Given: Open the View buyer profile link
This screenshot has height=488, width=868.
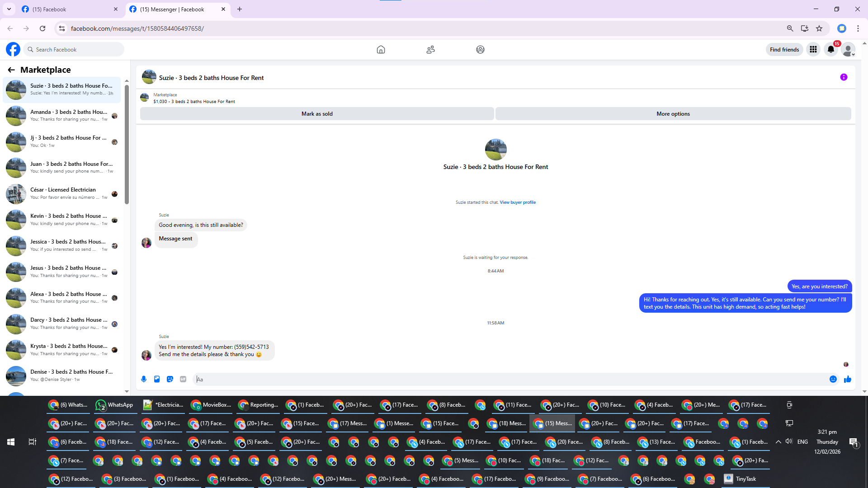Looking at the screenshot, I should (518, 202).
